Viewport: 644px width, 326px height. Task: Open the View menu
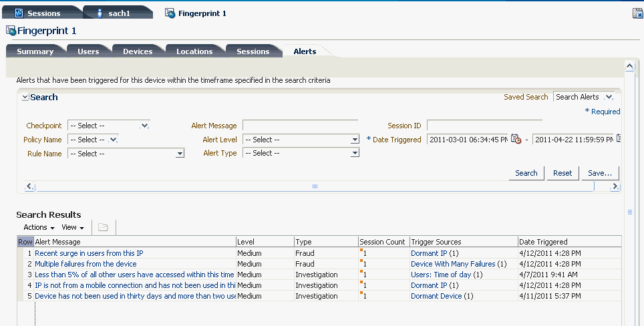tap(73, 227)
